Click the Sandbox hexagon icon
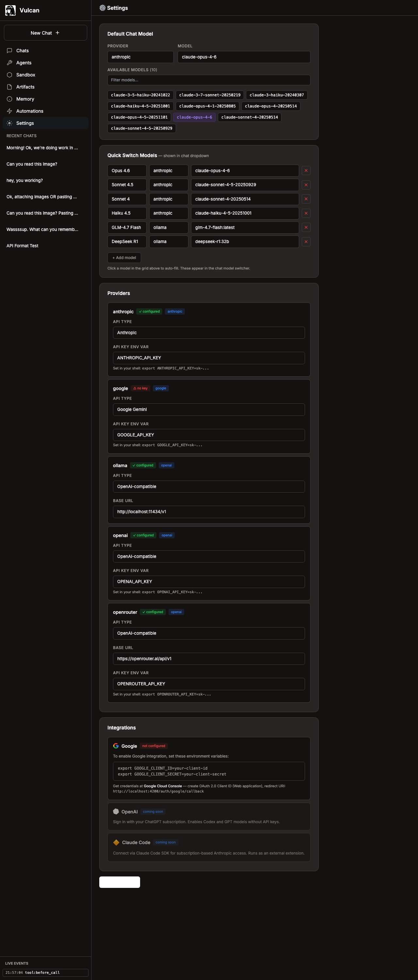Viewport: 418px width, 980px height. click(9, 75)
